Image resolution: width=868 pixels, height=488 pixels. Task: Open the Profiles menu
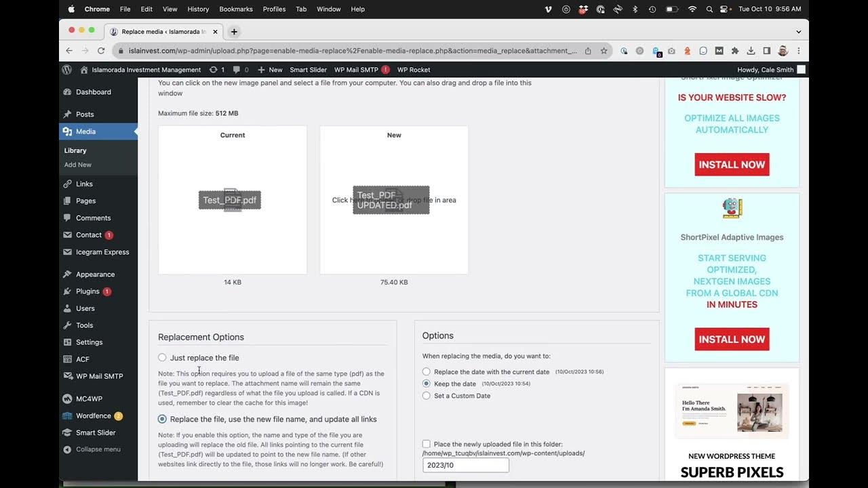point(274,9)
